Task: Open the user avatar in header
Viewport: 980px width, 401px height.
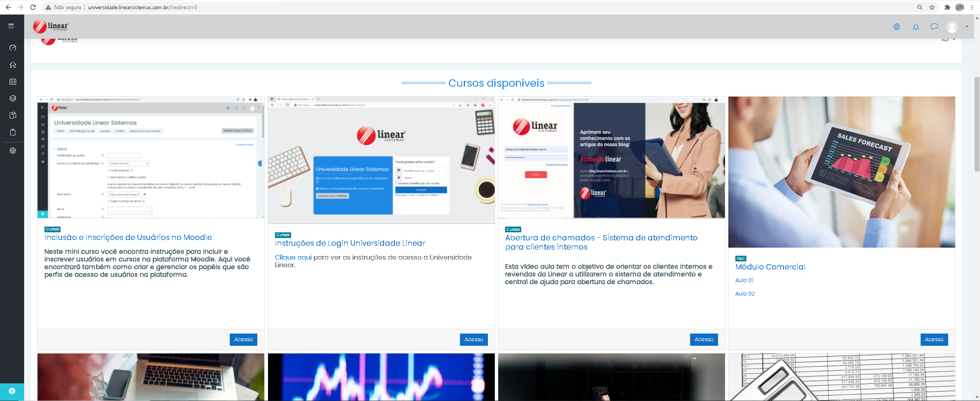Action: click(952, 27)
